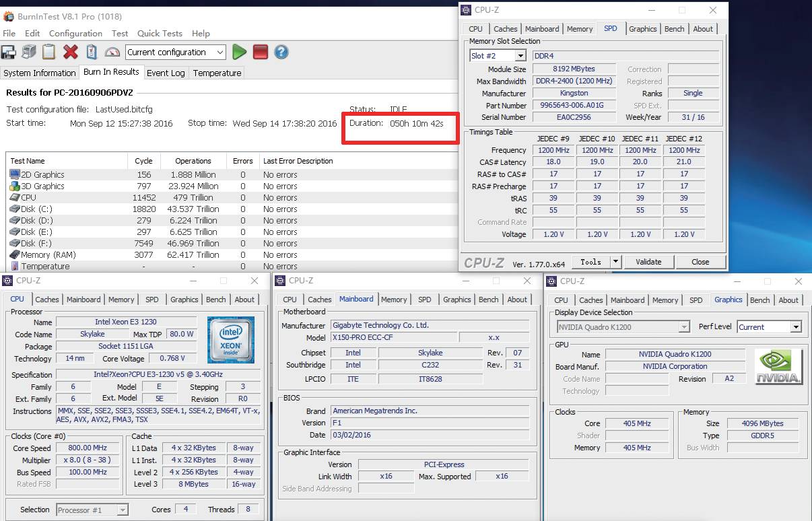Open help with the blue question mark icon

click(x=281, y=52)
